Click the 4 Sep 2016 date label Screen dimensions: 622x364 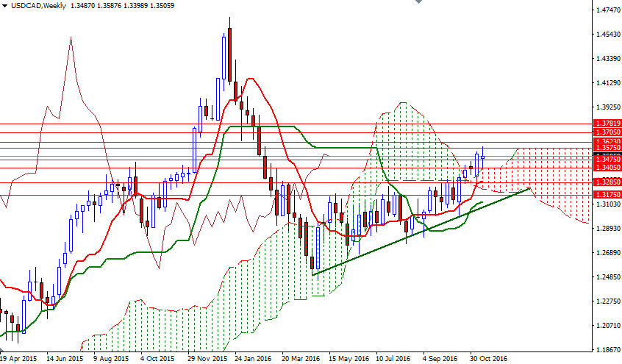[x=440, y=358]
